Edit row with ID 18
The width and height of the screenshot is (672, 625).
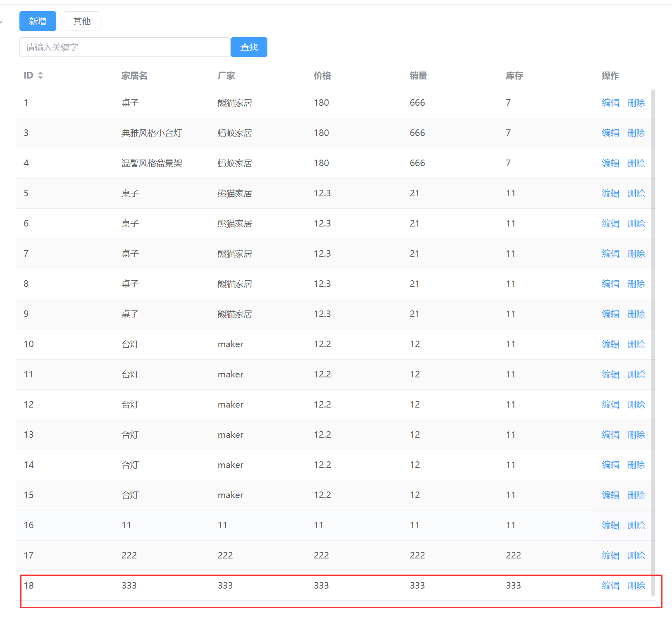click(610, 586)
